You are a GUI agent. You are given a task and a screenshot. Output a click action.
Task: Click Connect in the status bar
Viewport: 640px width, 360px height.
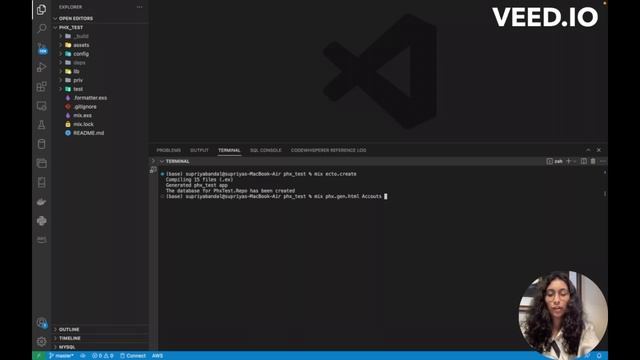coord(133,356)
